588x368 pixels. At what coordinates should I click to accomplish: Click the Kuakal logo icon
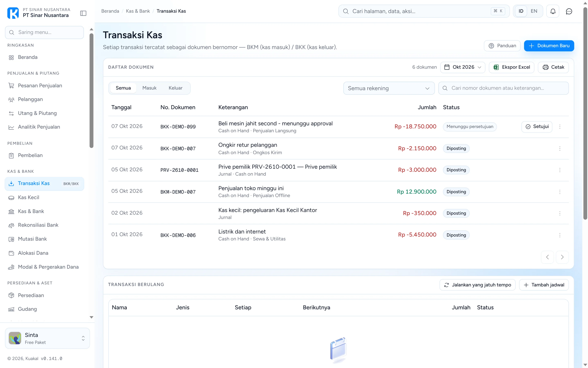pos(13,13)
